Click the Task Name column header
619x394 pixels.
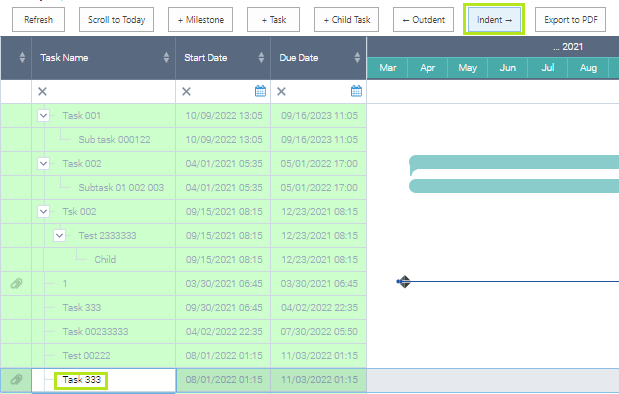pyautogui.click(x=103, y=58)
